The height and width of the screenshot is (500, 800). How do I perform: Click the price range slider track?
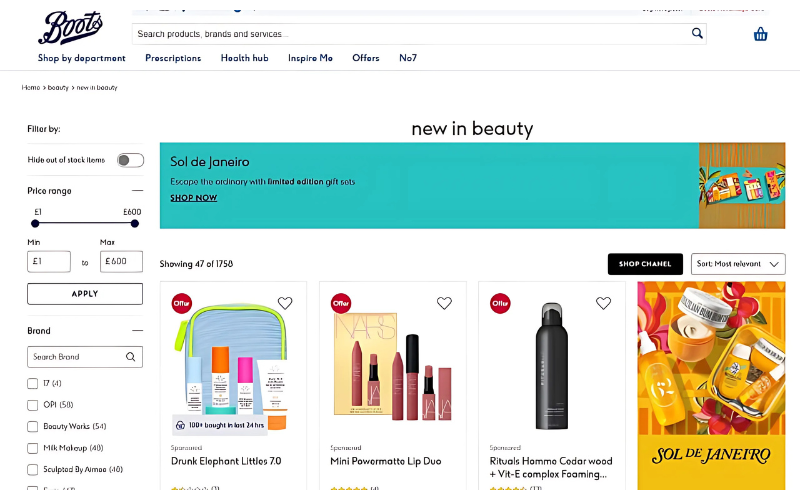point(85,223)
